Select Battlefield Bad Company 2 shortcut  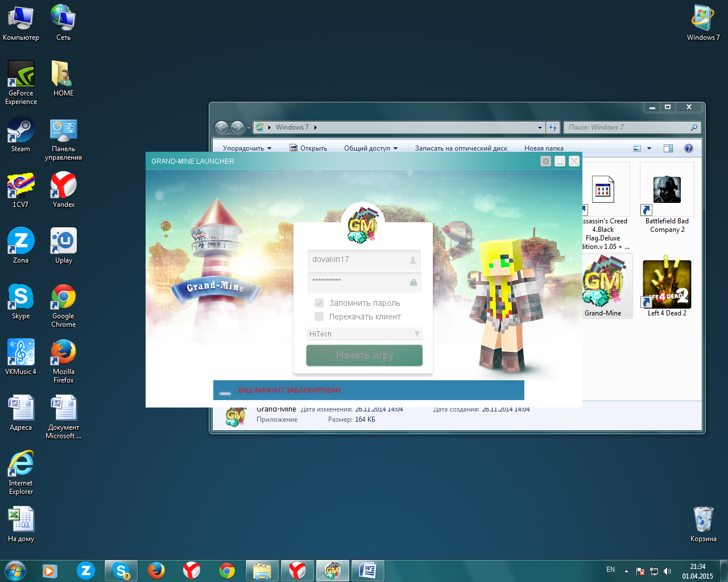point(667,198)
